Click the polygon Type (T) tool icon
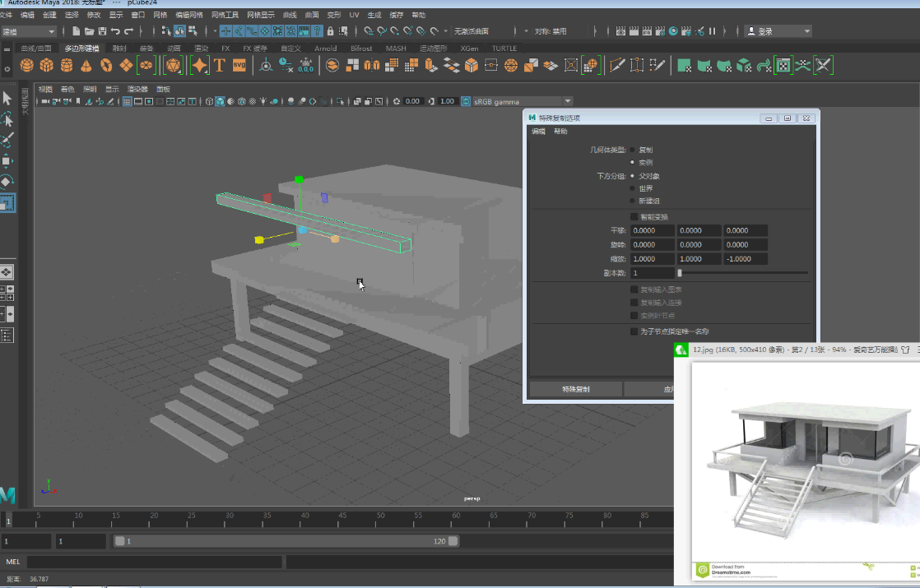Screen dimensions: 920x588 (220, 66)
